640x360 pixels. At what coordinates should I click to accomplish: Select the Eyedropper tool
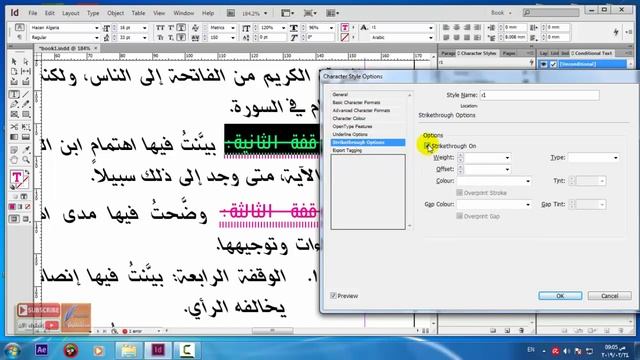click(26, 150)
